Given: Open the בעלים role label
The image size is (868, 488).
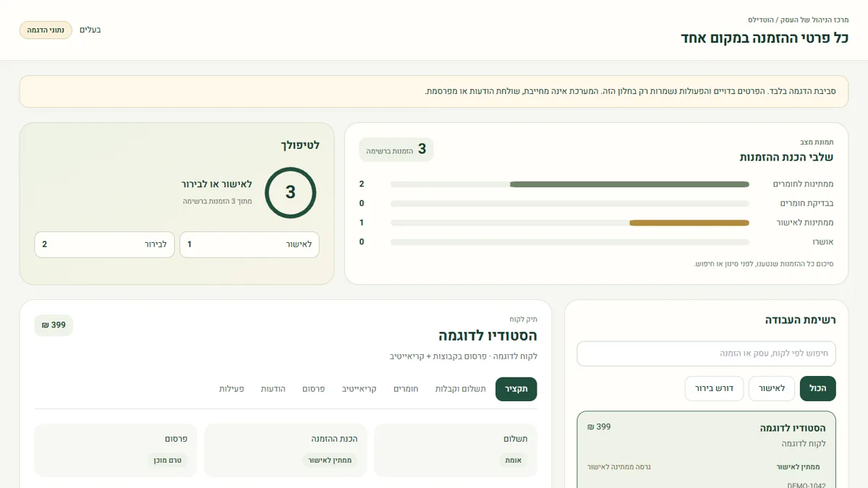Looking at the screenshot, I should coord(90,30).
